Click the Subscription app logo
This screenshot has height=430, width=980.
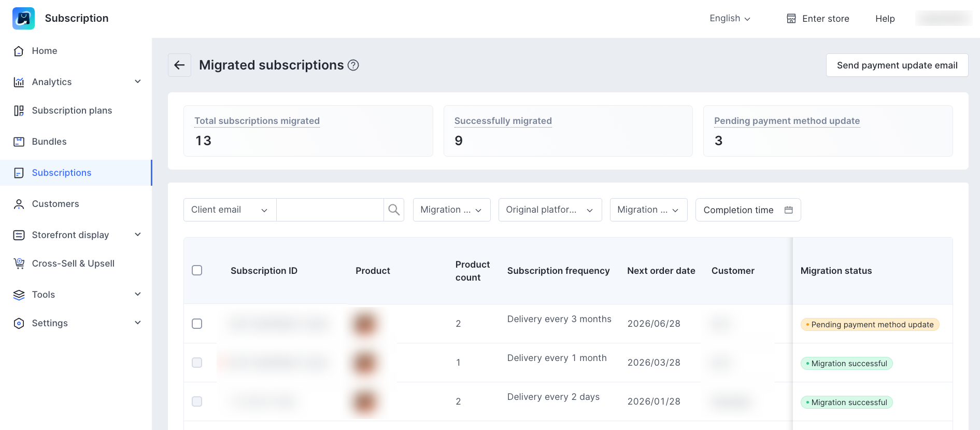click(24, 18)
